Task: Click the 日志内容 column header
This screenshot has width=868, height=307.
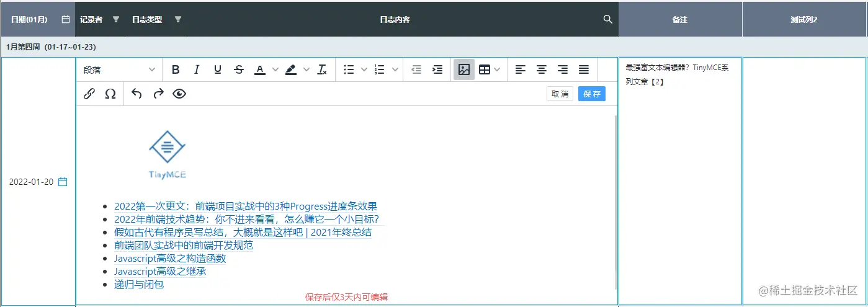Action: (395, 19)
